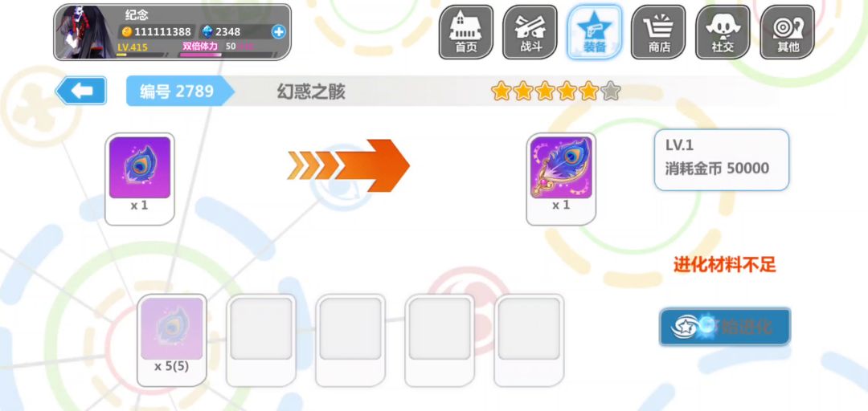This screenshot has width=868, height=411.
Task: Click the player avatar portrait
Action: point(84,32)
